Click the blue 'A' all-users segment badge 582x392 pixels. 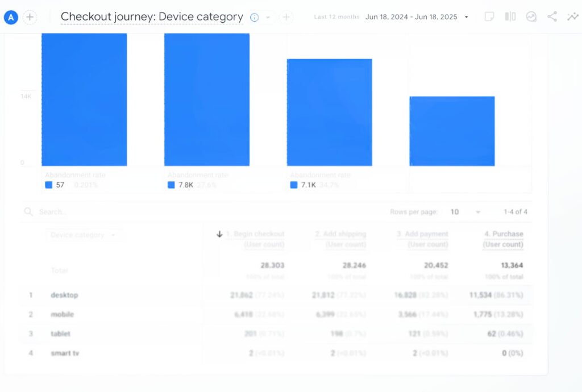(x=11, y=17)
